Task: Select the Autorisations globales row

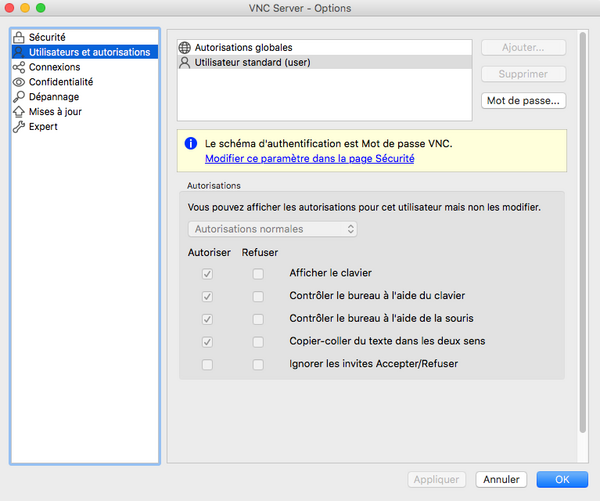Action: [x=325, y=47]
